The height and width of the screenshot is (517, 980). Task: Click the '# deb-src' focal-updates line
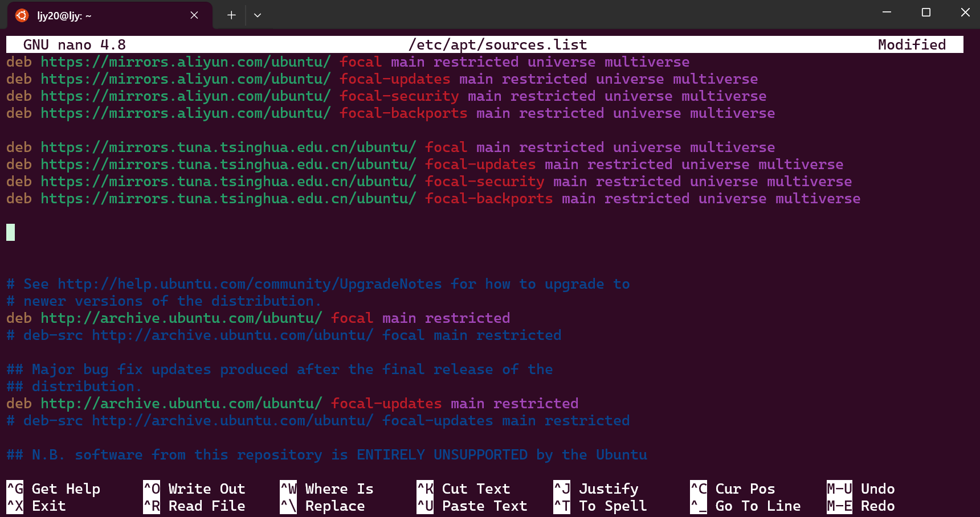tap(318, 421)
